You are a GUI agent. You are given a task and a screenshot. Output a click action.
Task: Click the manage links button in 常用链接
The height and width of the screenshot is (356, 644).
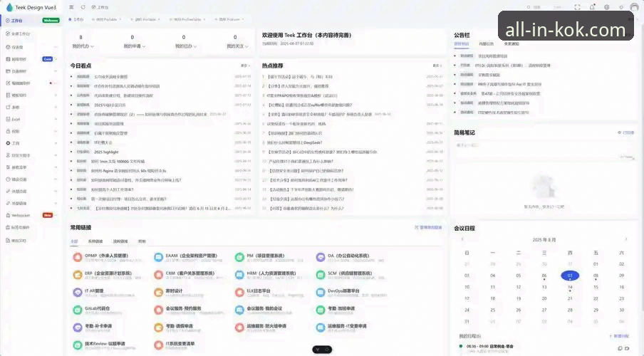[428, 227]
